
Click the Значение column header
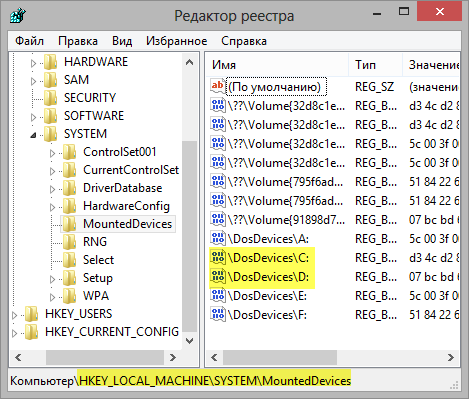tap(431, 65)
